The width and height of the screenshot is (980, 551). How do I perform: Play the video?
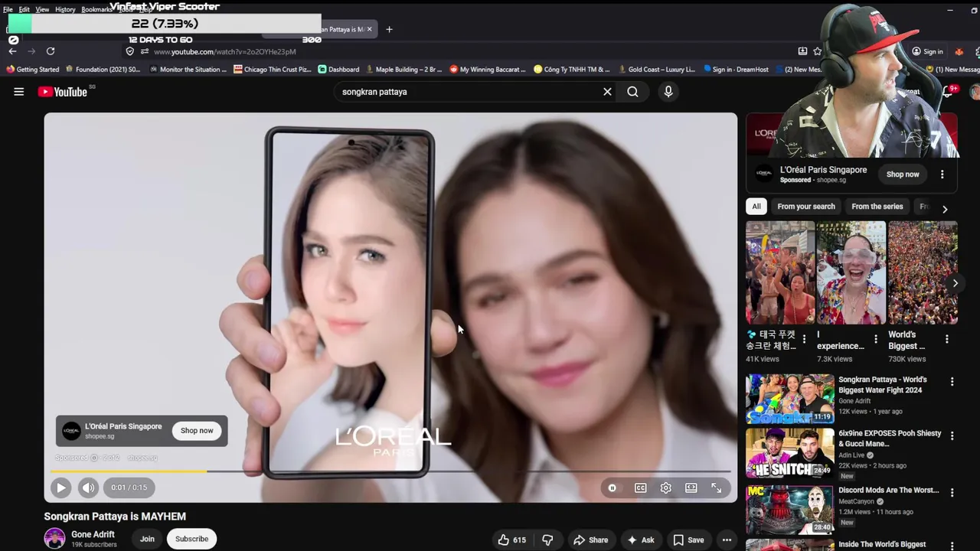tap(60, 487)
